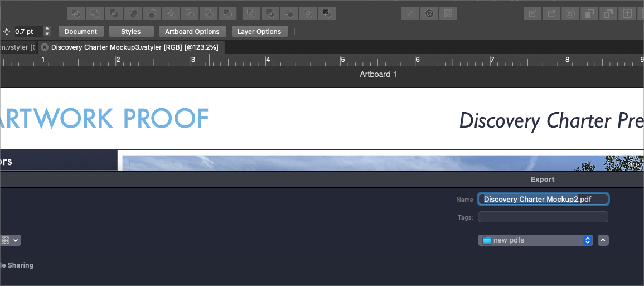Screen dimensions: 644x286
Task: Open Artboard Options
Action: 192,32
